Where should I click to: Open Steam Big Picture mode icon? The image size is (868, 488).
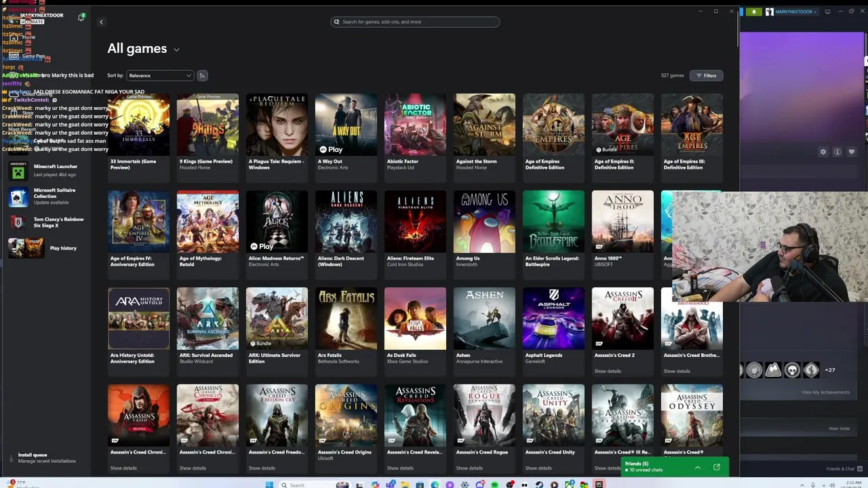coord(827,12)
